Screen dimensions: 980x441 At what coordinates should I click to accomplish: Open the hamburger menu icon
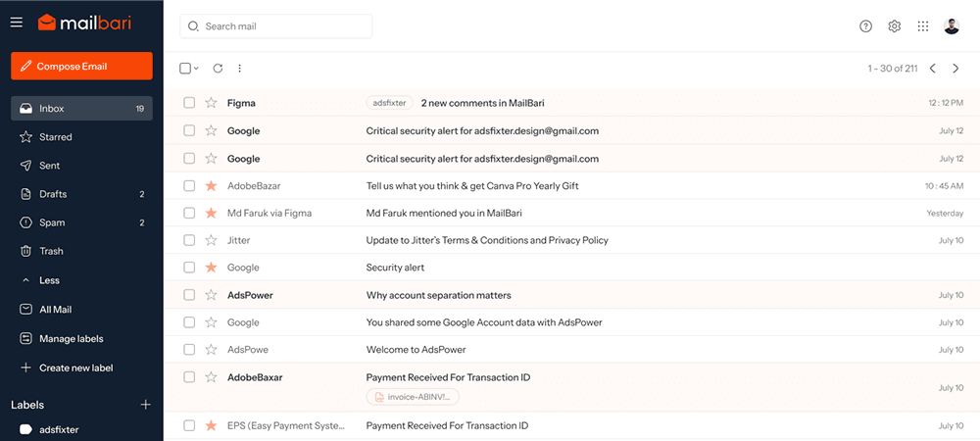17,23
